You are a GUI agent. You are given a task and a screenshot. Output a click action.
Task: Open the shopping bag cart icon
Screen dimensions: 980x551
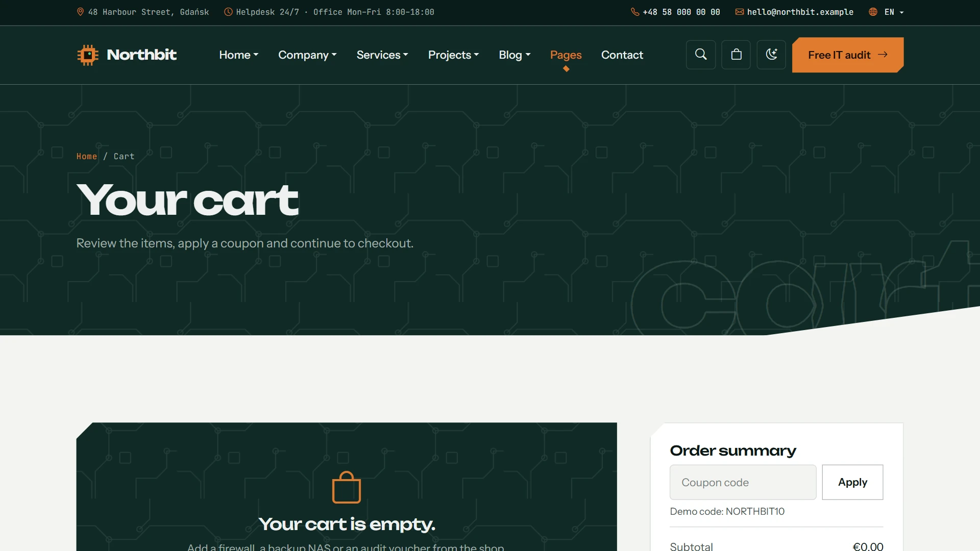(736, 55)
